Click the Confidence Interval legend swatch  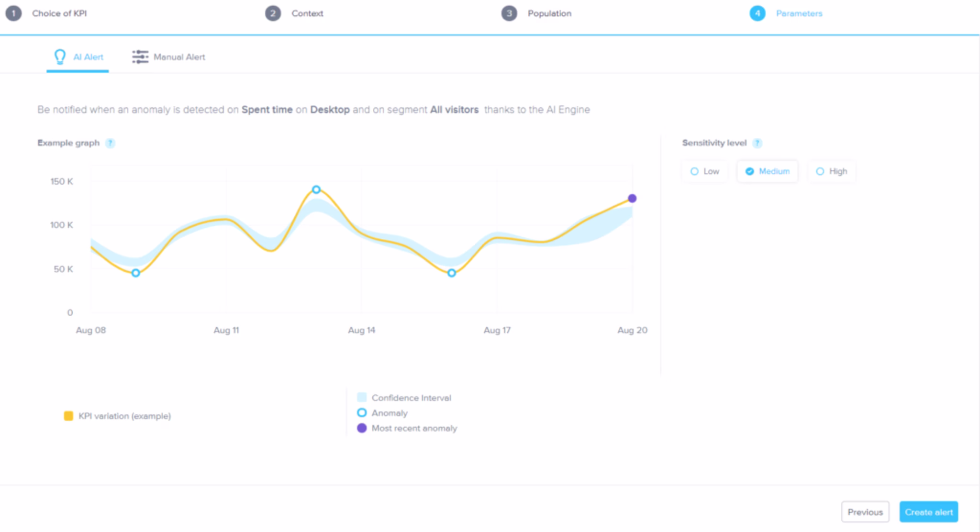point(362,398)
